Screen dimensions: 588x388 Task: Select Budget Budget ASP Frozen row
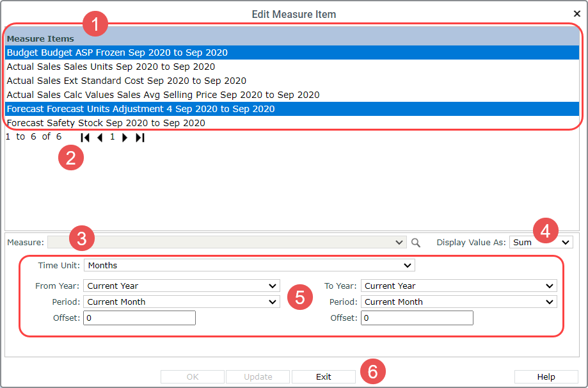[x=292, y=53]
